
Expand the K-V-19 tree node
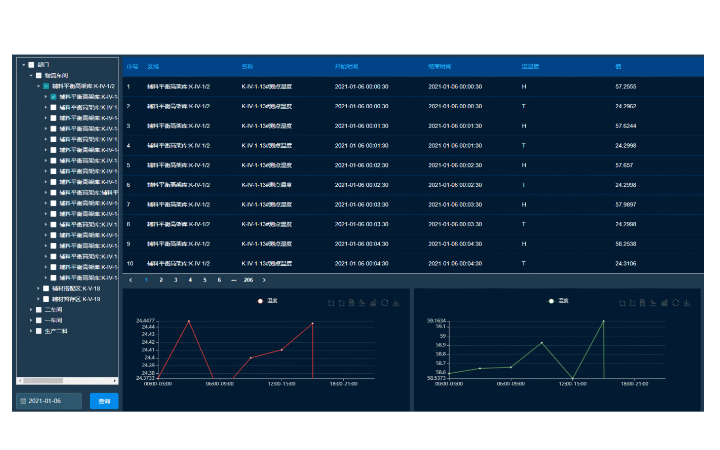coord(39,299)
